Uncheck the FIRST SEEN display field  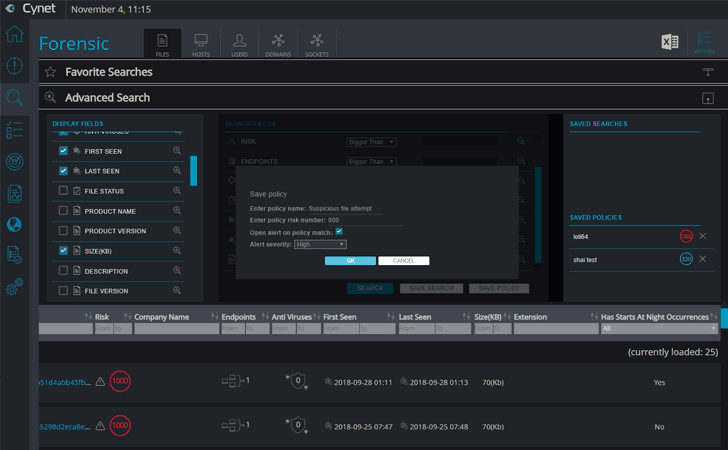coord(64,151)
